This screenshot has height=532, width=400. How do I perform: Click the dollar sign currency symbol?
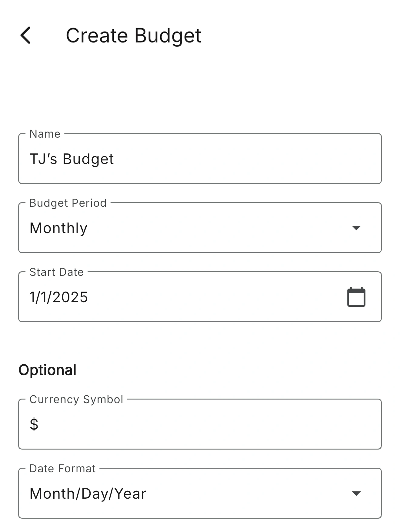[x=34, y=424]
